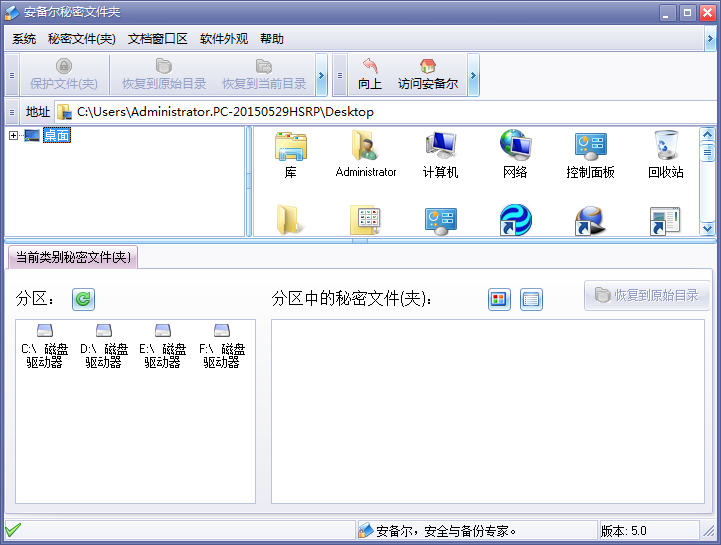Select the F:\ 磁盘驱动器 drive
The height and width of the screenshot is (545, 721).
click(222, 346)
